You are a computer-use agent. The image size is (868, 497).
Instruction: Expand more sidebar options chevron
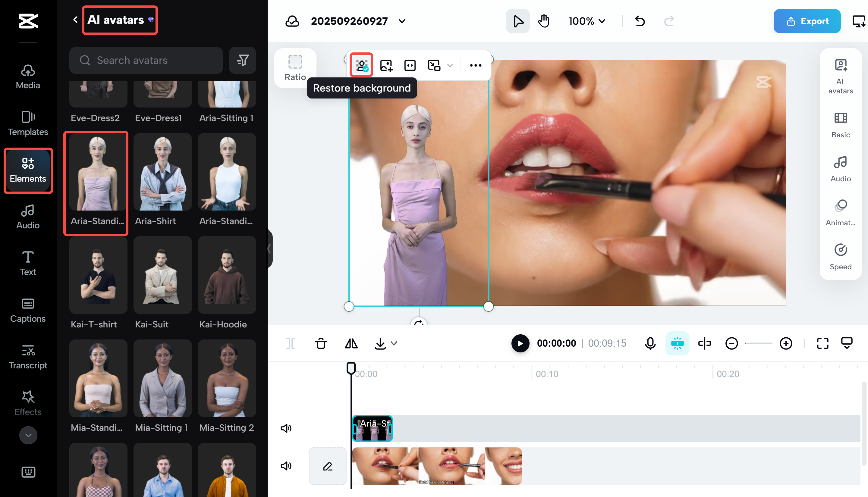pyautogui.click(x=28, y=435)
